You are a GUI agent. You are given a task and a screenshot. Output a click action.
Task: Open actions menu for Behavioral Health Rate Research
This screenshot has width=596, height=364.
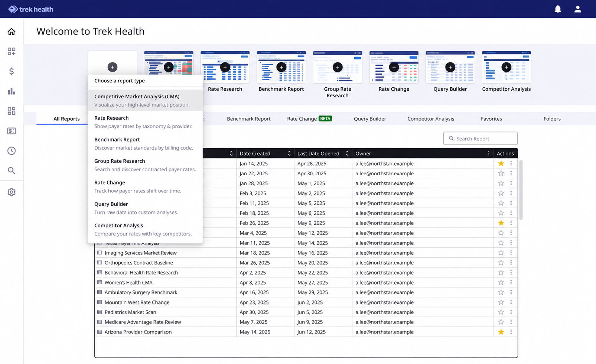511,273
